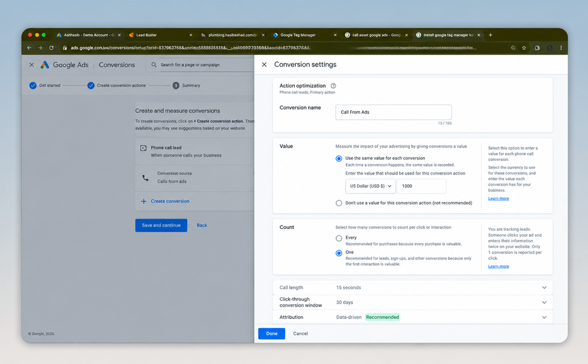Click the search magnifier icon
588x364 pixels.
[x=154, y=64]
